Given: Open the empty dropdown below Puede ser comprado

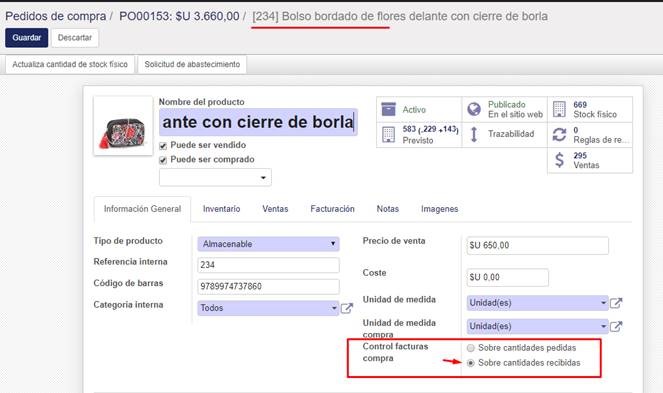Looking at the screenshot, I should point(215,177).
